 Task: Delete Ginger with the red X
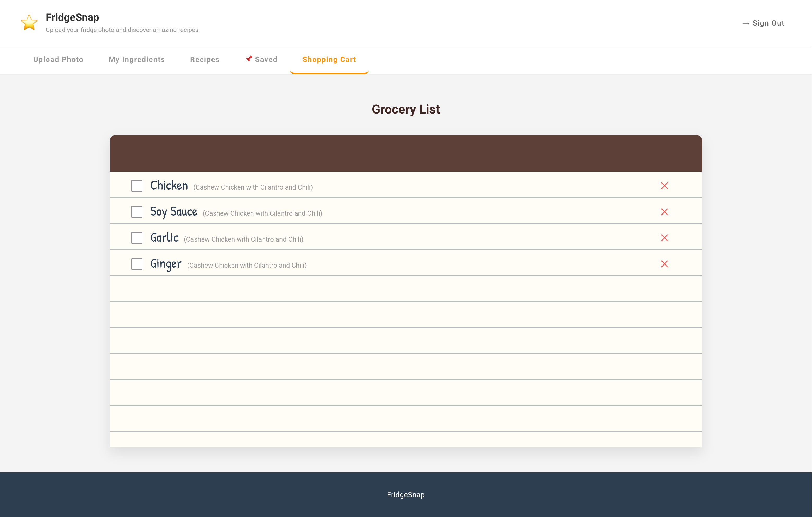click(664, 264)
